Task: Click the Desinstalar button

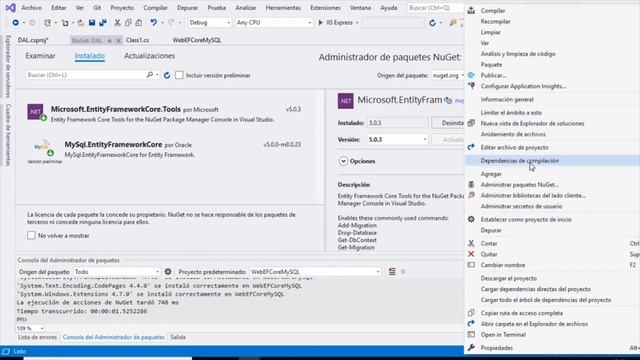Action: click(x=448, y=122)
